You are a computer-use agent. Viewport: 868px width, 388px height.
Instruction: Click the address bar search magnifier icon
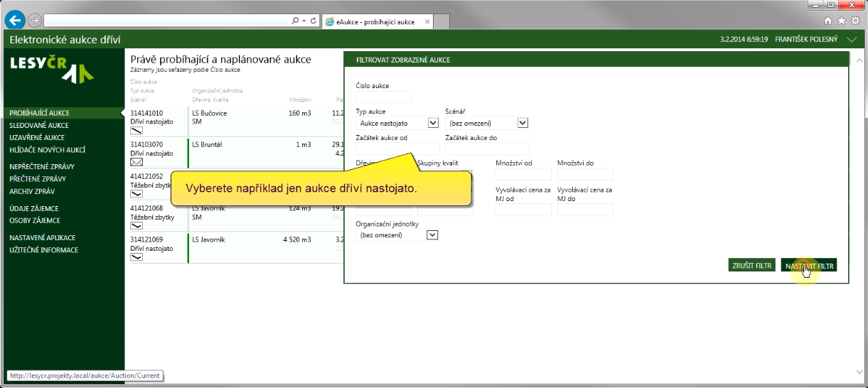click(295, 21)
